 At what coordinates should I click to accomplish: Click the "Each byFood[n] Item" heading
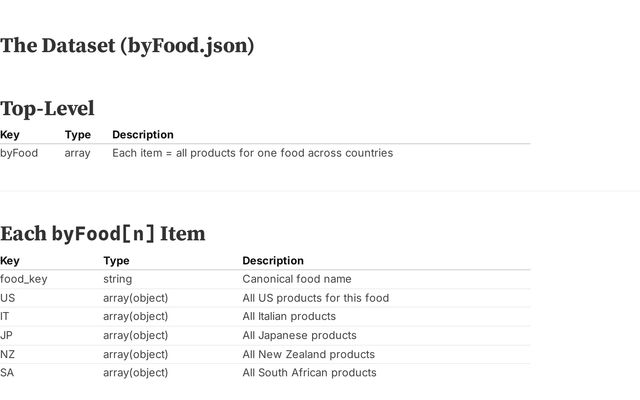click(x=102, y=234)
